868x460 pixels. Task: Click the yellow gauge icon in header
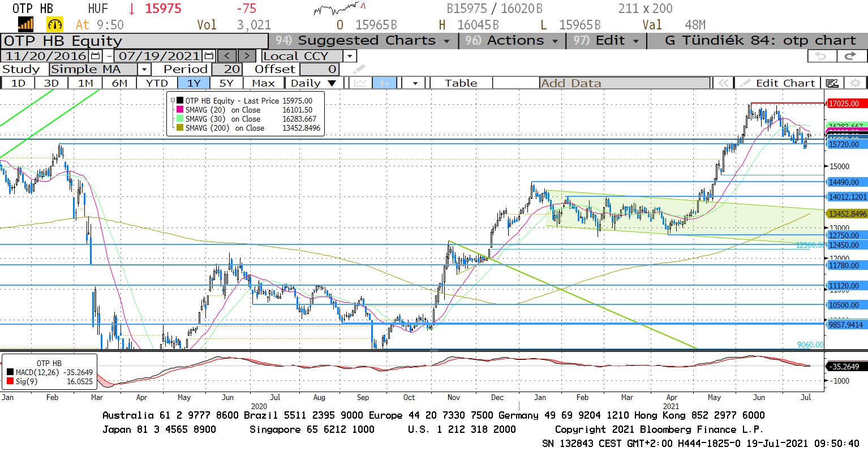click(x=55, y=24)
